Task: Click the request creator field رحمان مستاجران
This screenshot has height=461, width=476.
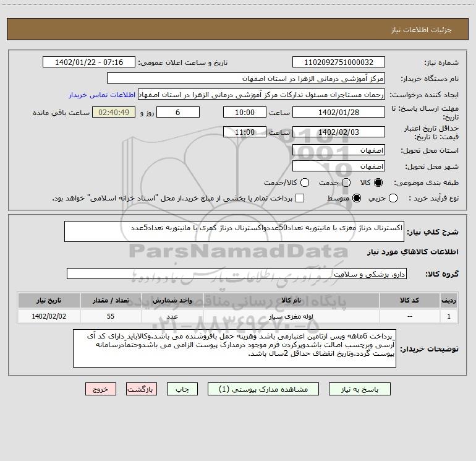Action: pyautogui.click(x=261, y=95)
